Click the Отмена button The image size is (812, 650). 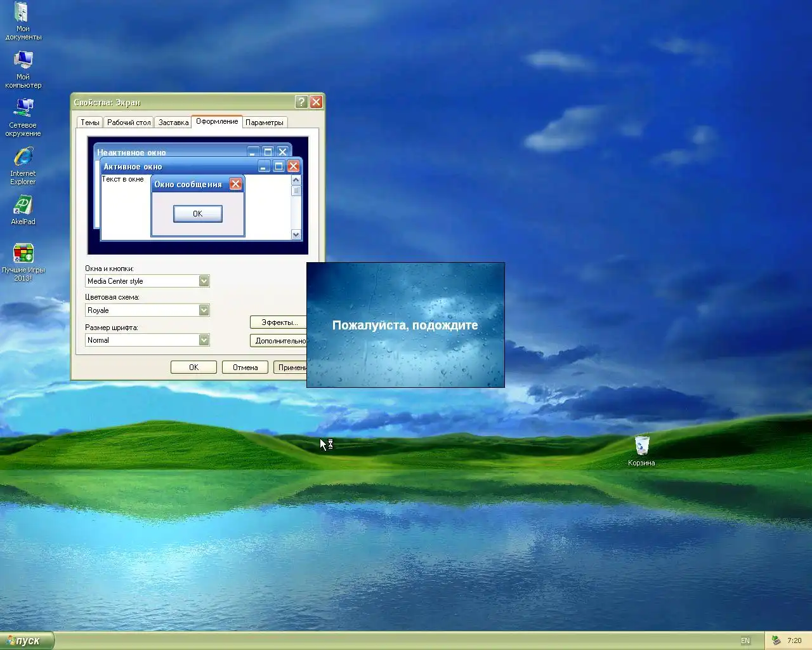245,368
